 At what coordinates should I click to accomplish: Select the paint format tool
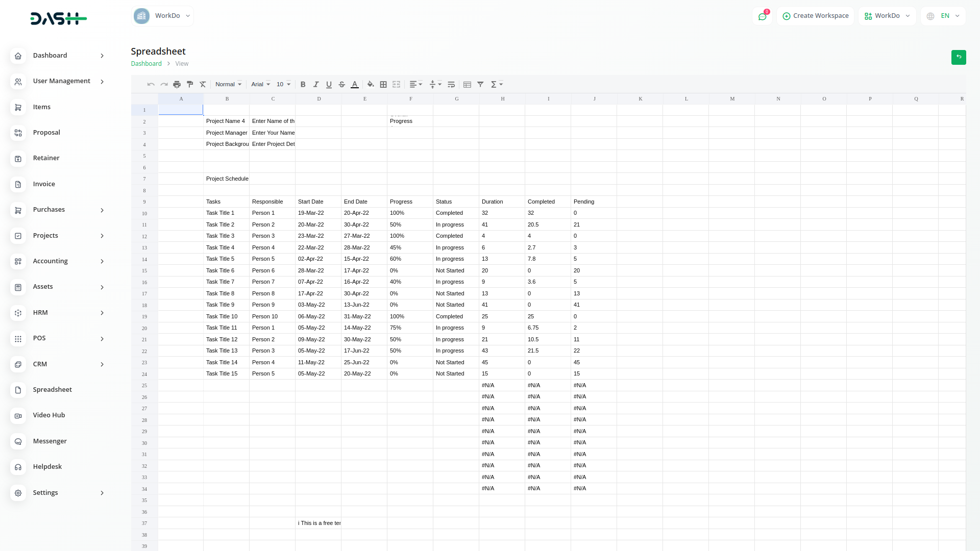click(190, 85)
